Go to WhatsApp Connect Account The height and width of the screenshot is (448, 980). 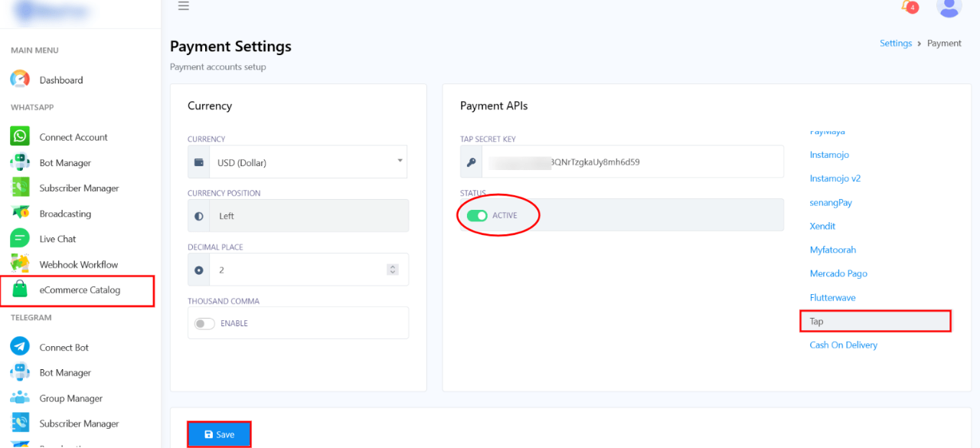coord(73,137)
